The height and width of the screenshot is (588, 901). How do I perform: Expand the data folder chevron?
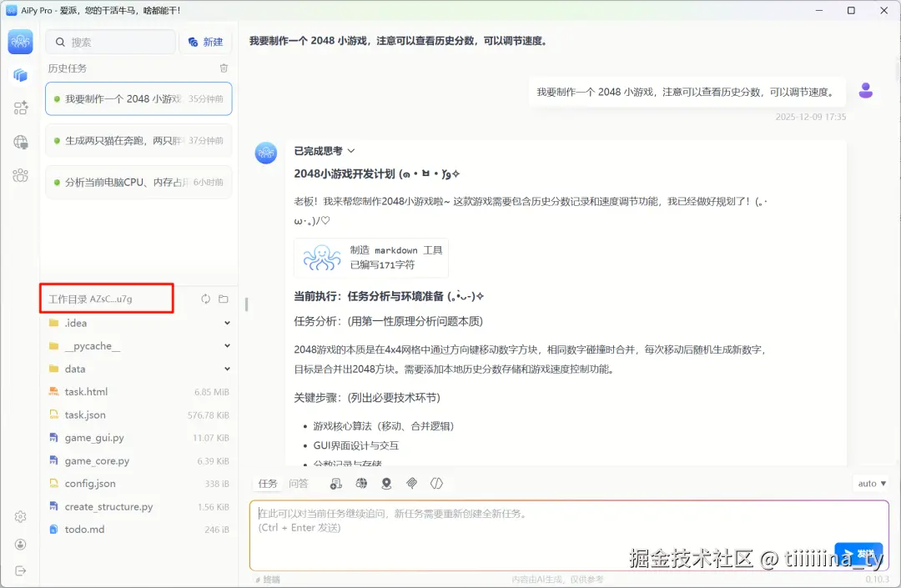click(x=227, y=369)
